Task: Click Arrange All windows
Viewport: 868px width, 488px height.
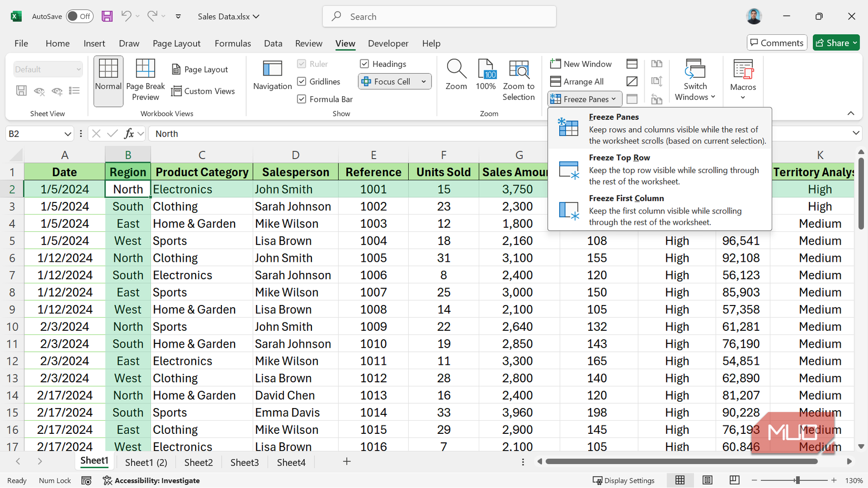Action: click(577, 82)
